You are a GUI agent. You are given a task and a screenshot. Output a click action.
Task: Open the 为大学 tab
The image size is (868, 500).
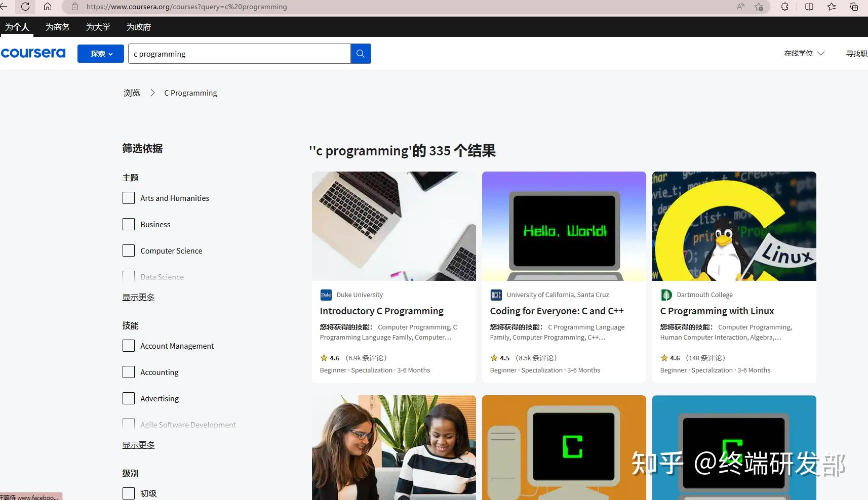[x=98, y=27]
